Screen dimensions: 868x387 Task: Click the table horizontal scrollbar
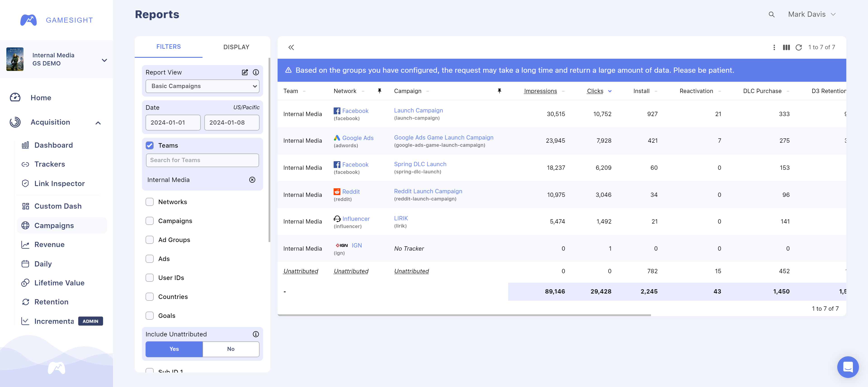point(464,315)
